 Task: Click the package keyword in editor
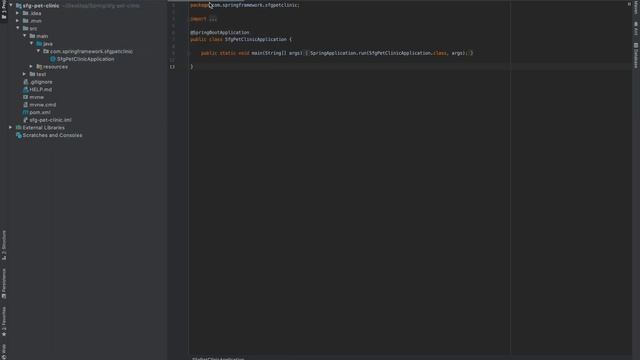tap(200, 5)
